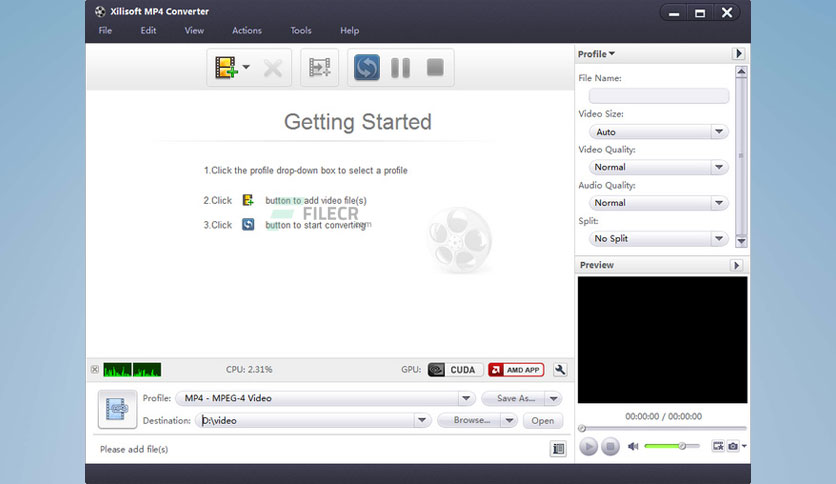
Task: Open GPU settings with the wrench icon
Action: pyautogui.click(x=560, y=370)
